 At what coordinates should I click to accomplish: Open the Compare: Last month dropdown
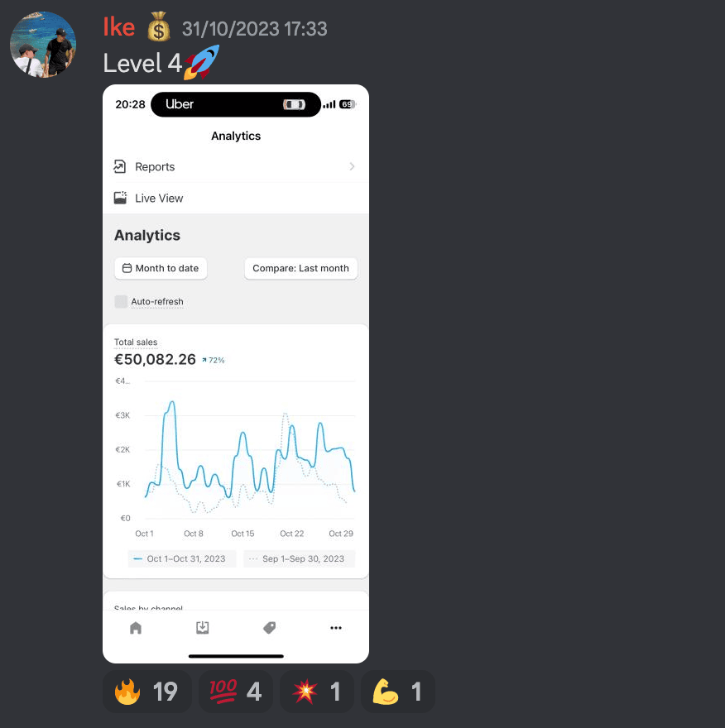(x=301, y=268)
